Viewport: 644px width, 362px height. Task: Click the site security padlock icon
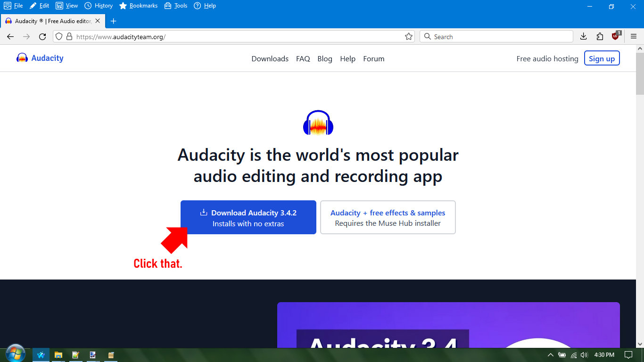(69, 37)
